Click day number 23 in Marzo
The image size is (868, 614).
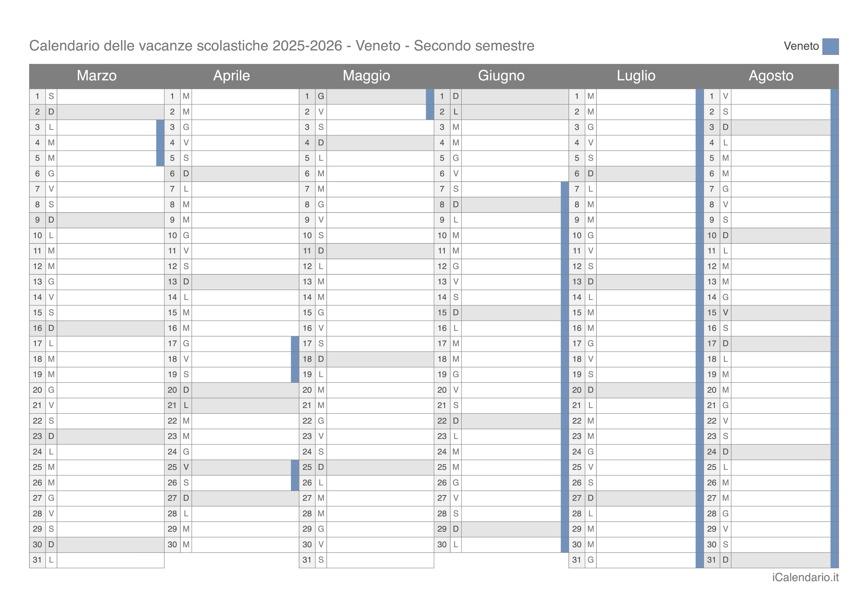[37, 436]
